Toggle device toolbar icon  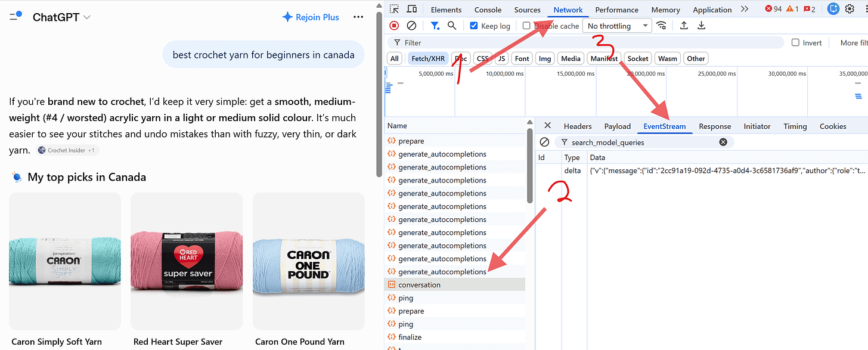(x=411, y=9)
